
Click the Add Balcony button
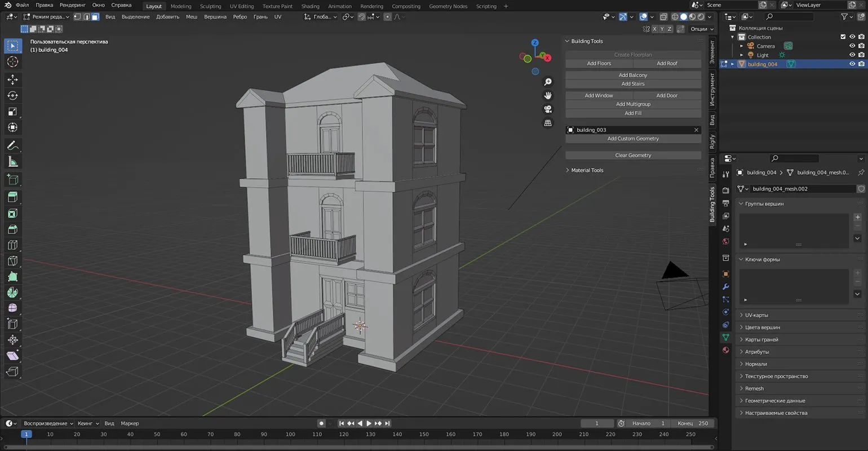(x=633, y=75)
